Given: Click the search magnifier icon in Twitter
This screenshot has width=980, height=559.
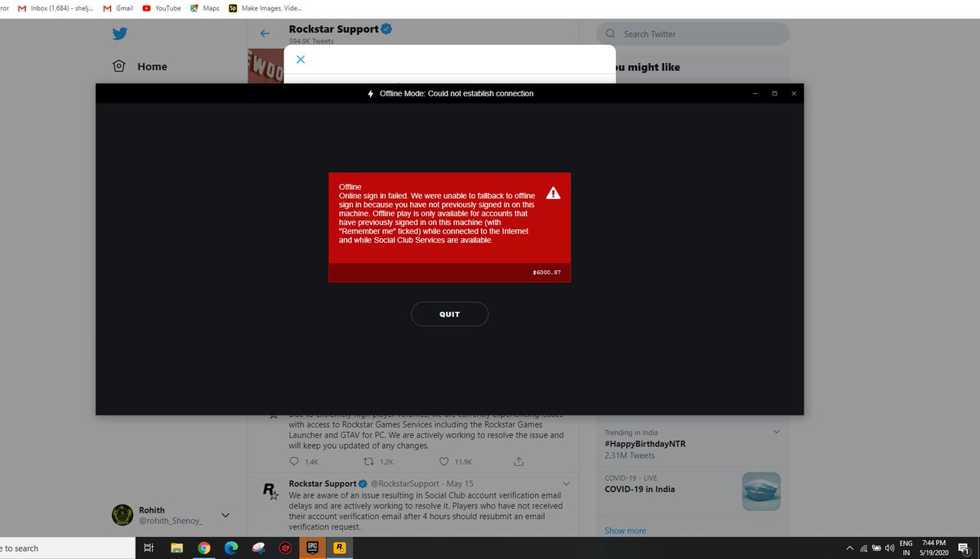Looking at the screenshot, I should (x=611, y=34).
